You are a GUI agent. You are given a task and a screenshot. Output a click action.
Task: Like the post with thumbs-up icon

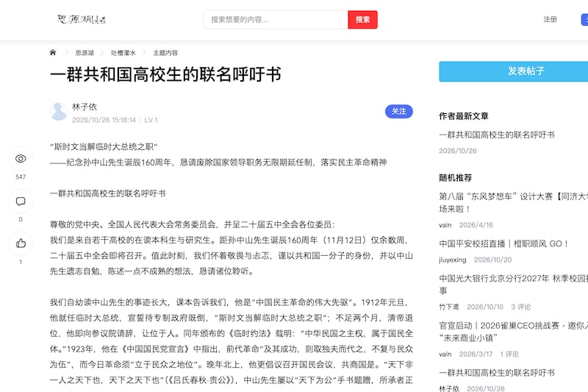click(x=21, y=243)
